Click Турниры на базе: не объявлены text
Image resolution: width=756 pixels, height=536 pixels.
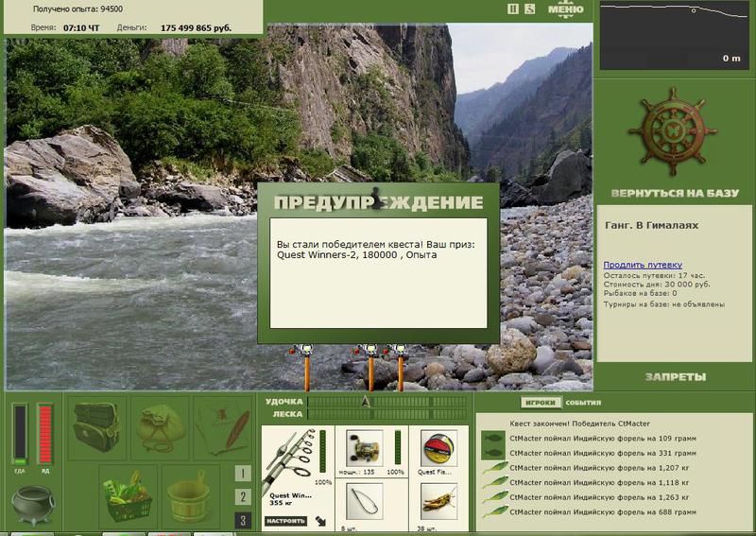click(x=664, y=304)
